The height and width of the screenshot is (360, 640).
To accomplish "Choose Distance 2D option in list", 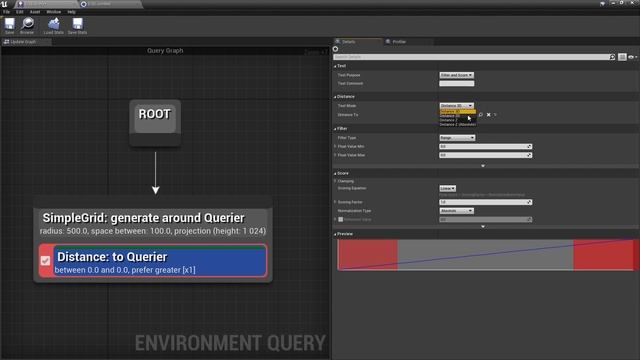I will coord(457,116).
